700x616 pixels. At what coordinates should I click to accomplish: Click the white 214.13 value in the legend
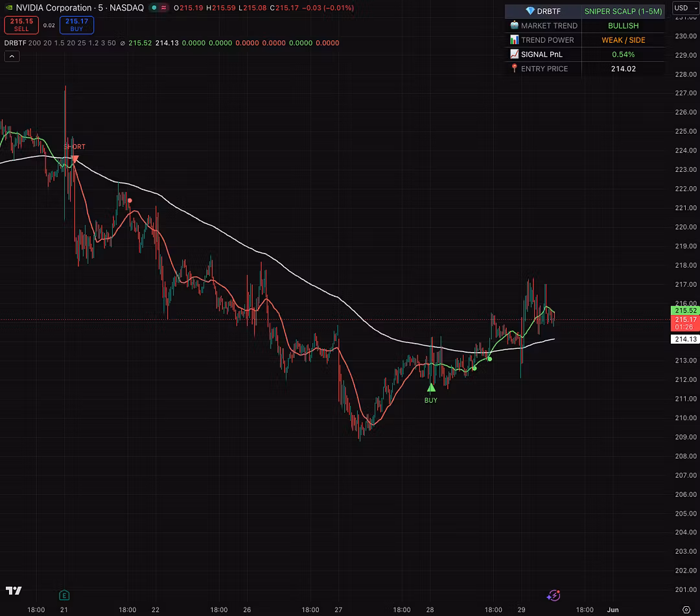[x=167, y=43]
